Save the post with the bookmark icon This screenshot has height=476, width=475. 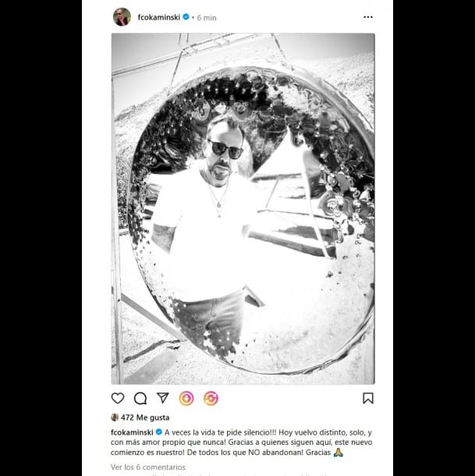[368, 398]
